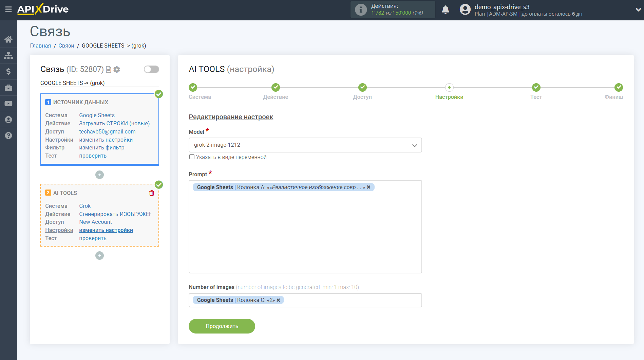The width and height of the screenshot is (644, 360).
Task: Open the Связи breadcrumb link
Action: tap(66, 46)
